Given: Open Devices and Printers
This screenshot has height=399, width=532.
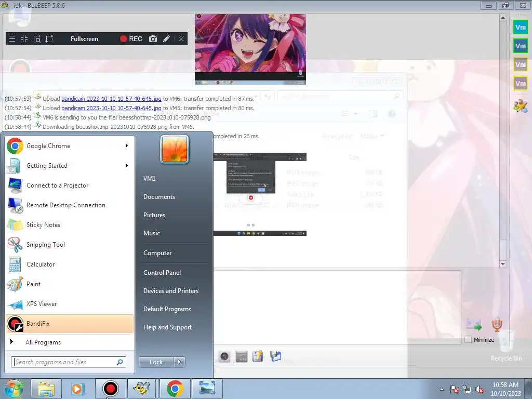Looking at the screenshot, I should 170,291.
